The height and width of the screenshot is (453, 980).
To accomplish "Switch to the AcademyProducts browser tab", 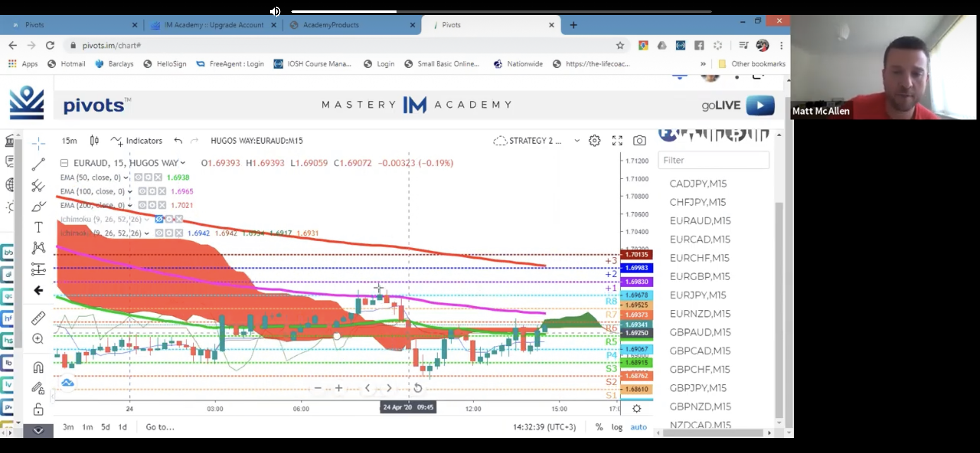I will point(331,25).
